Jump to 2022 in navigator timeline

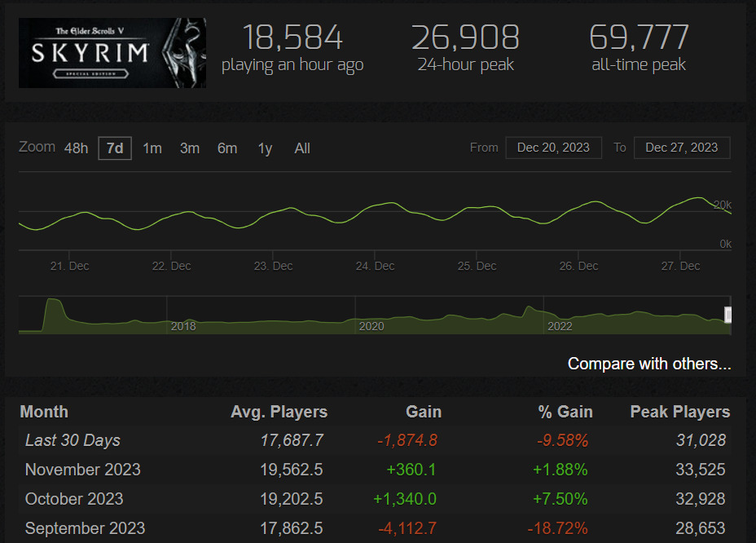pos(560,326)
